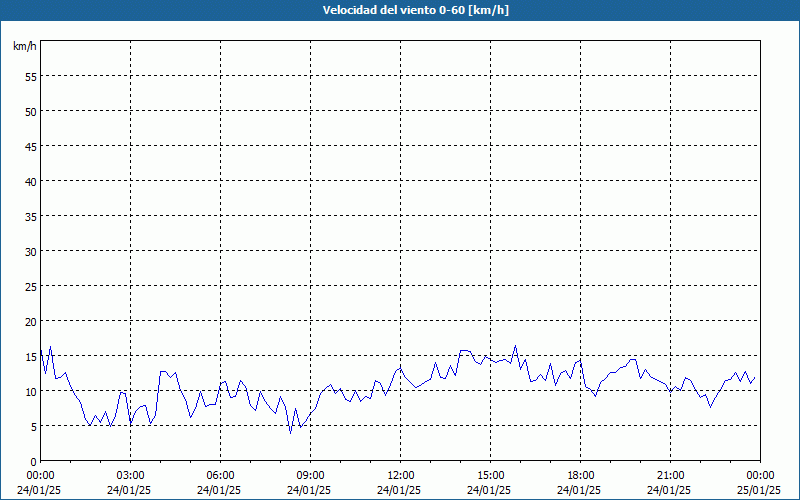Select the 55 tick label on the y-axis
The image size is (800, 500).
pos(30,76)
